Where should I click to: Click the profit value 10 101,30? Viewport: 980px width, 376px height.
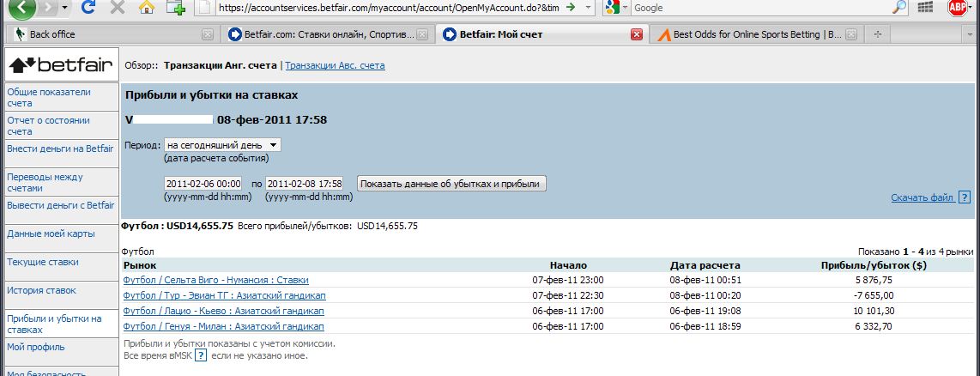(x=873, y=311)
